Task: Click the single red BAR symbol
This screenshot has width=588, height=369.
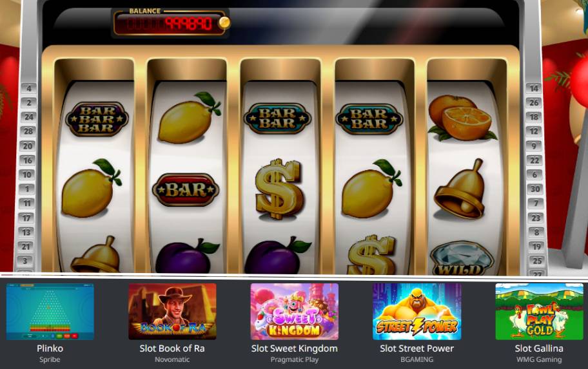Action: pyautogui.click(x=186, y=190)
